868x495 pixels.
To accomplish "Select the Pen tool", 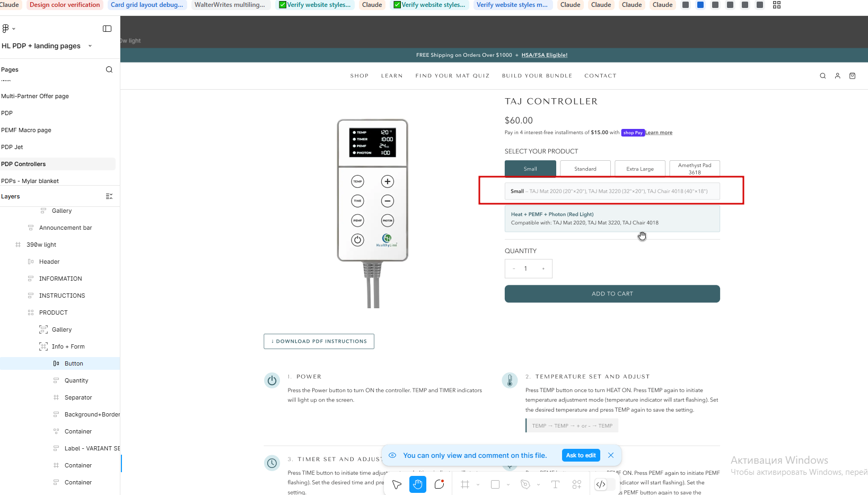I will tap(525, 484).
